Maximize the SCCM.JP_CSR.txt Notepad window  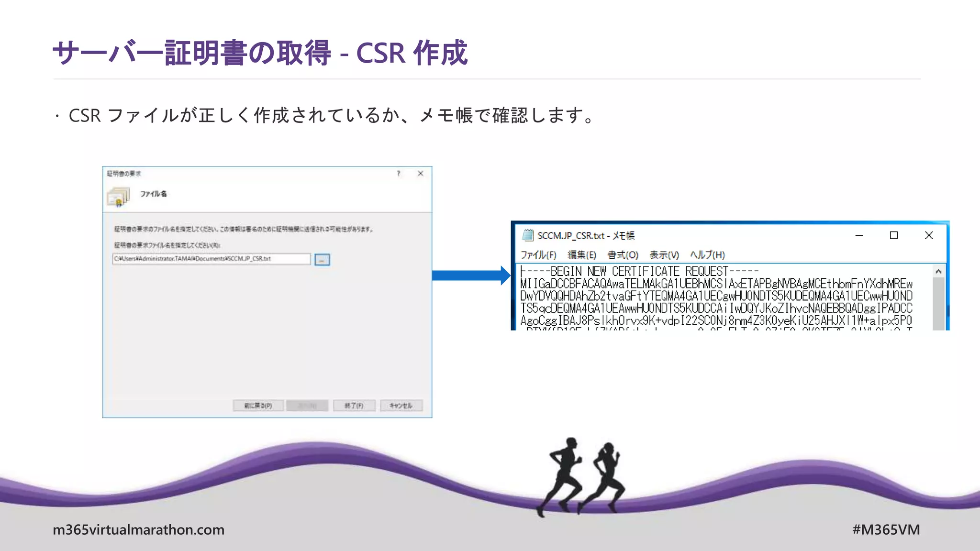(x=894, y=235)
